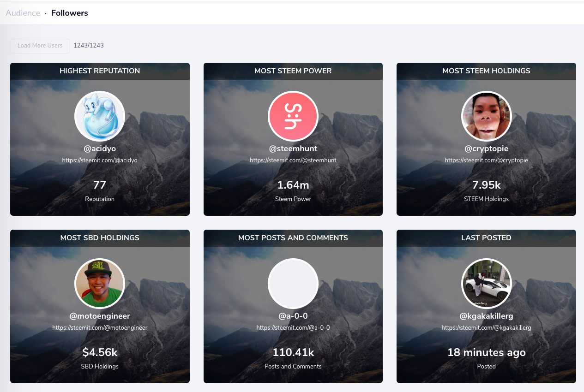The width and height of the screenshot is (584, 392).
Task: Click the Steem Power label
Action: point(293,199)
